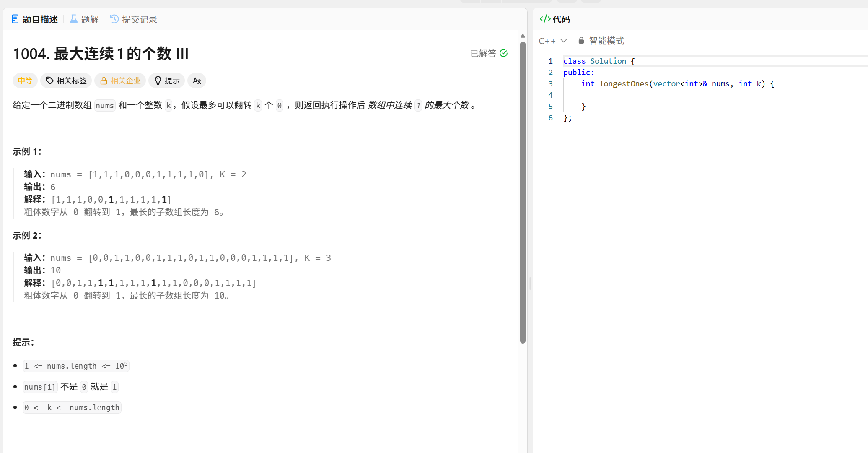868x453 pixels.
Task: Click the 已解答 green check icon
Action: point(504,53)
